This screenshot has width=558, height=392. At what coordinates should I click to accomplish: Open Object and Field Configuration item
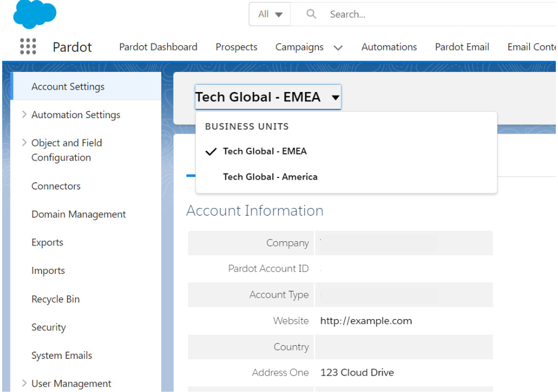[66, 150]
